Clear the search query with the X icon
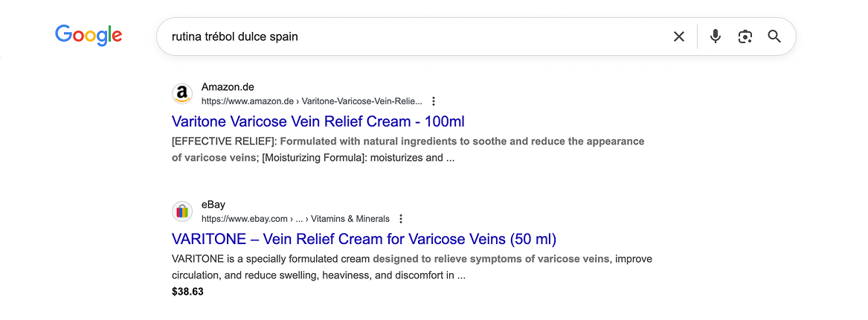 coord(678,36)
